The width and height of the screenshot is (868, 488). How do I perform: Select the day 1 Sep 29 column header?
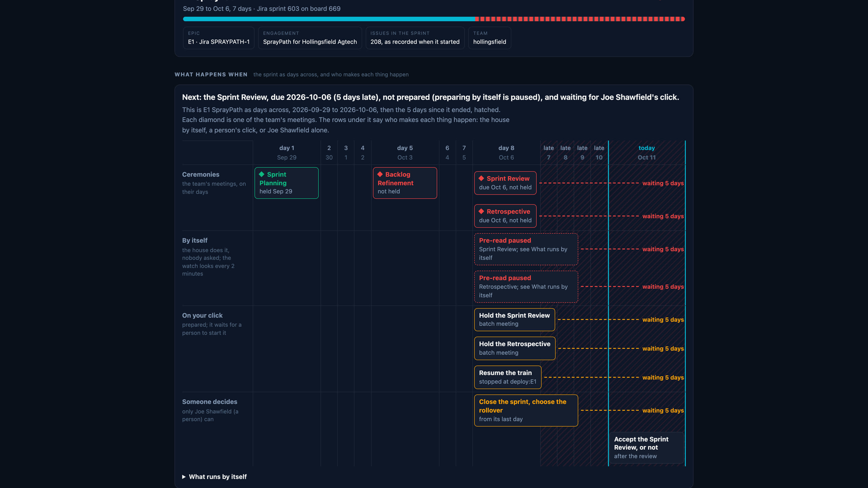click(287, 152)
